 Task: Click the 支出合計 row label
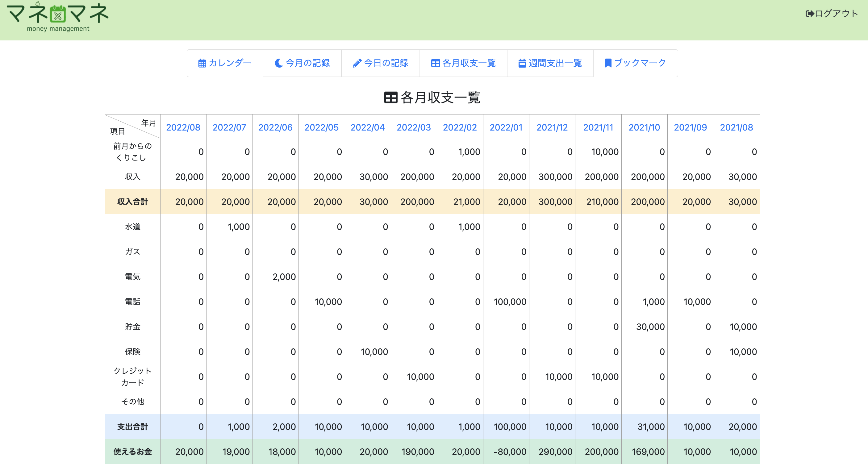click(x=132, y=427)
